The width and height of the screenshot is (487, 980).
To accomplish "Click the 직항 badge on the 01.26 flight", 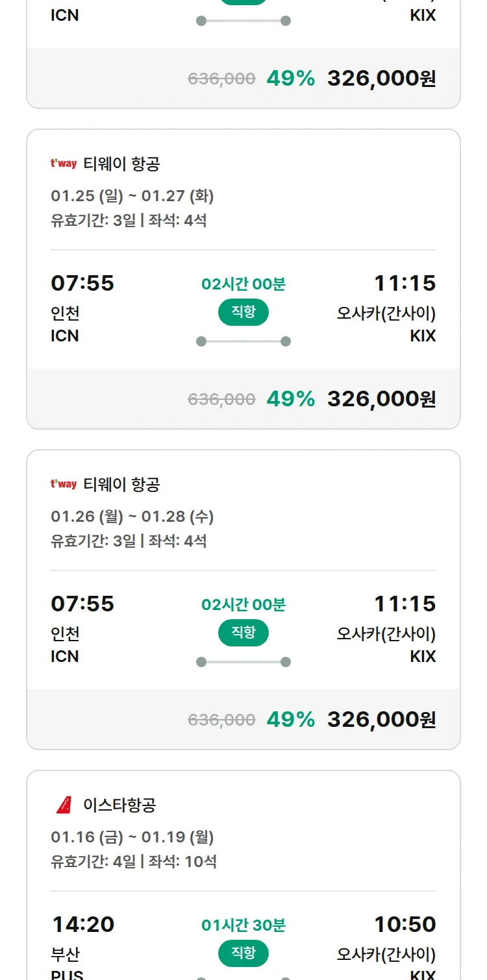I will pyautogui.click(x=243, y=633).
